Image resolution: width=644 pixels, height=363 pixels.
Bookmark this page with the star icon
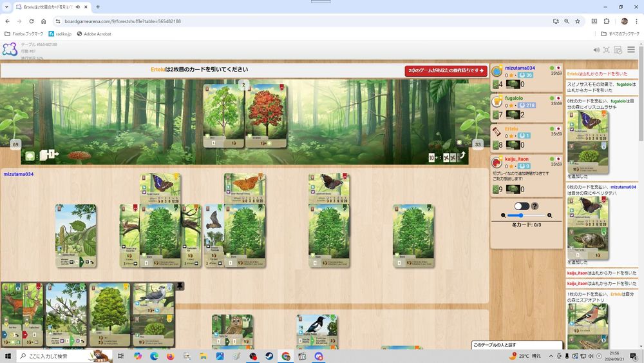578,21
